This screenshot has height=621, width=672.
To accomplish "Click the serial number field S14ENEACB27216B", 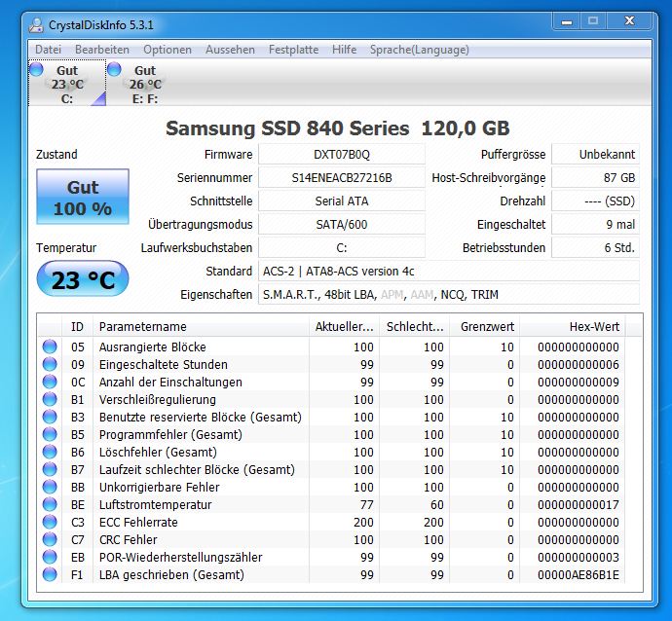I will click(342, 178).
